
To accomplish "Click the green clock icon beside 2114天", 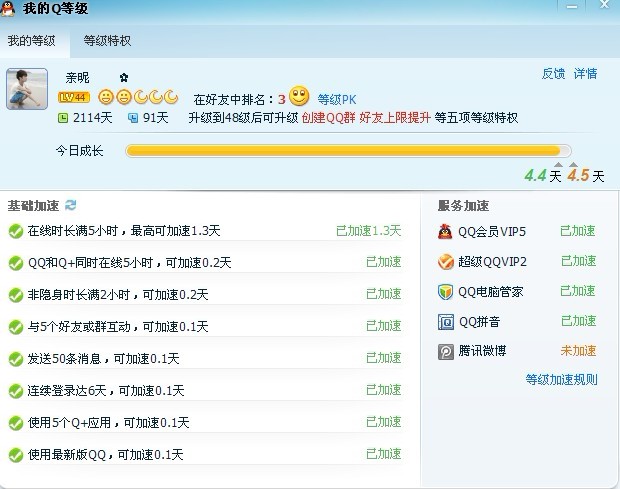I will (63, 118).
